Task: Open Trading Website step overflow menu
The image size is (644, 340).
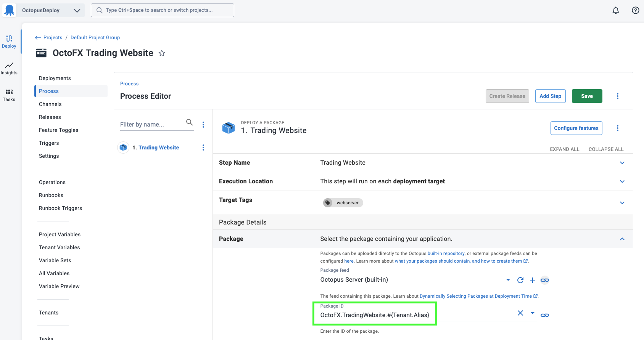Action: [x=203, y=148]
